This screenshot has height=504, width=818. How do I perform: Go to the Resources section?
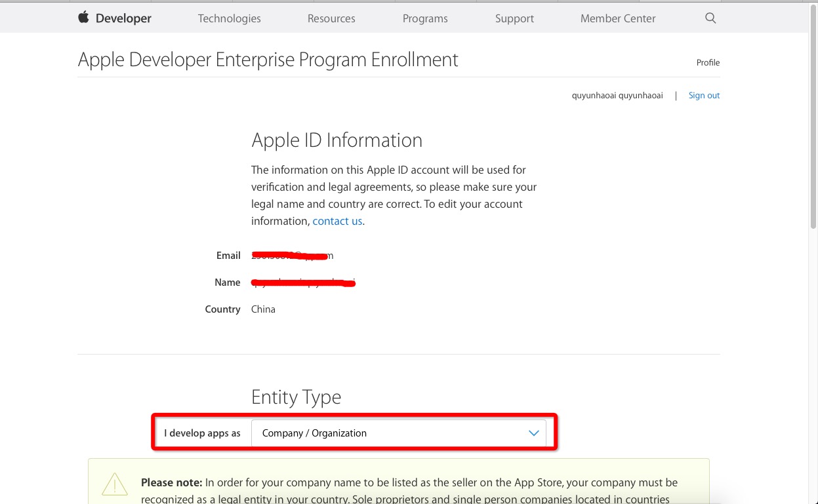(331, 18)
